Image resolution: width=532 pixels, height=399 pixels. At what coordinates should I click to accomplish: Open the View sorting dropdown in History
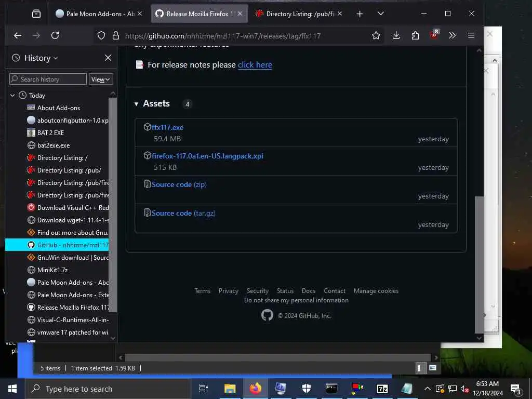(x=101, y=79)
